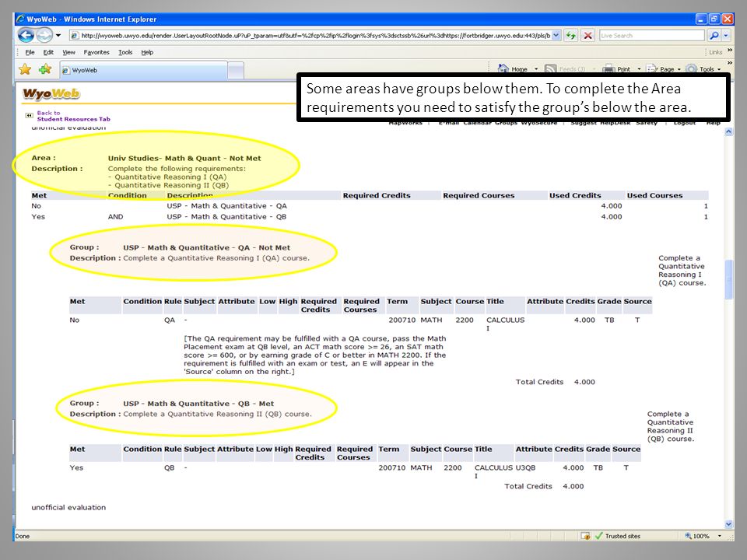Open the File menu
747x560 pixels.
point(30,52)
